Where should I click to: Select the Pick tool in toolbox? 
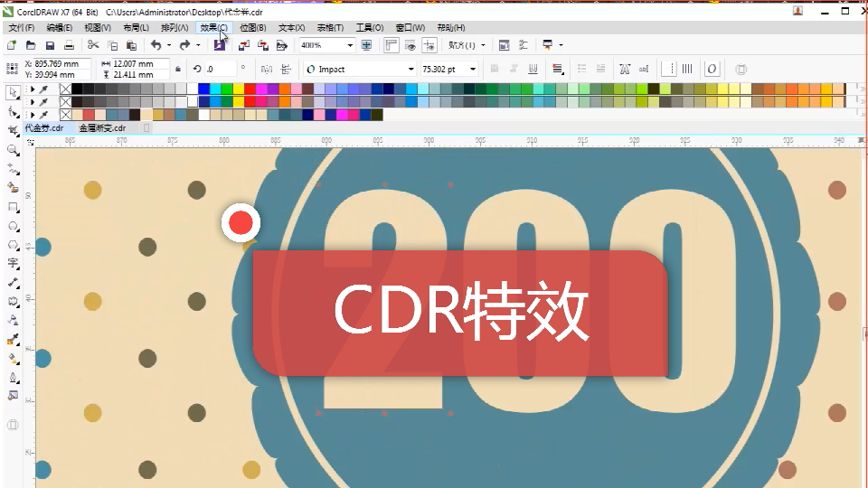click(14, 92)
